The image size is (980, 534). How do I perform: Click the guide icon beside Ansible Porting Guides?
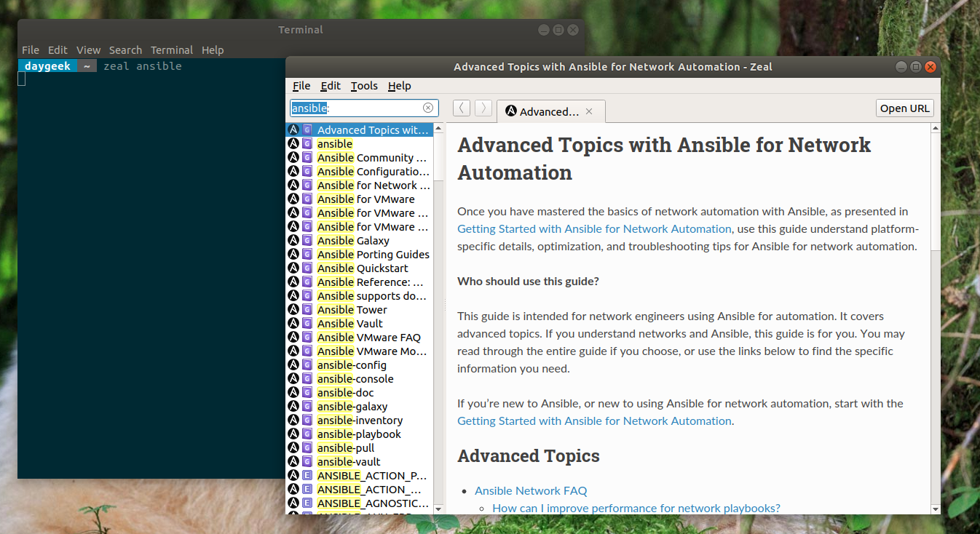tap(307, 254)
